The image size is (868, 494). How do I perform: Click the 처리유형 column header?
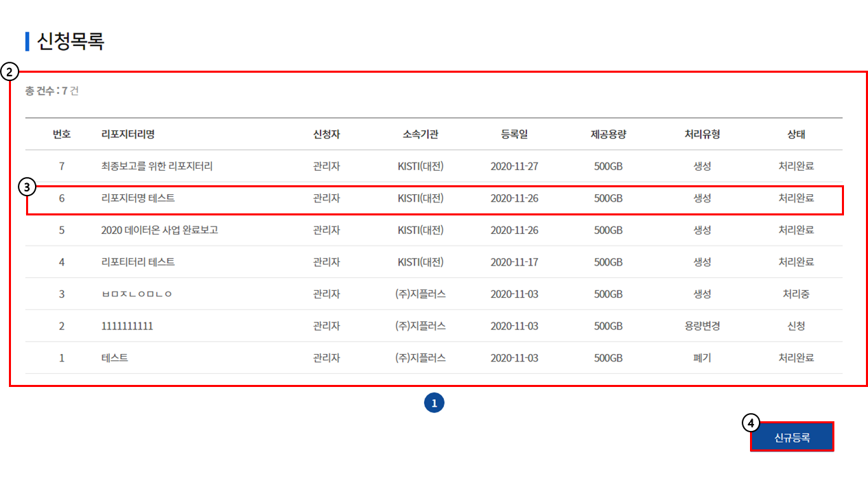[702, 134]
